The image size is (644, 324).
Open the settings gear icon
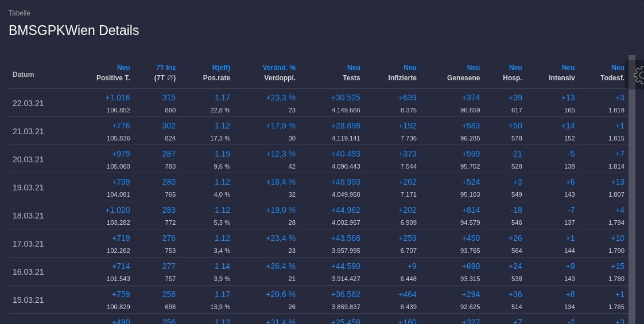[x=638, y=75]
